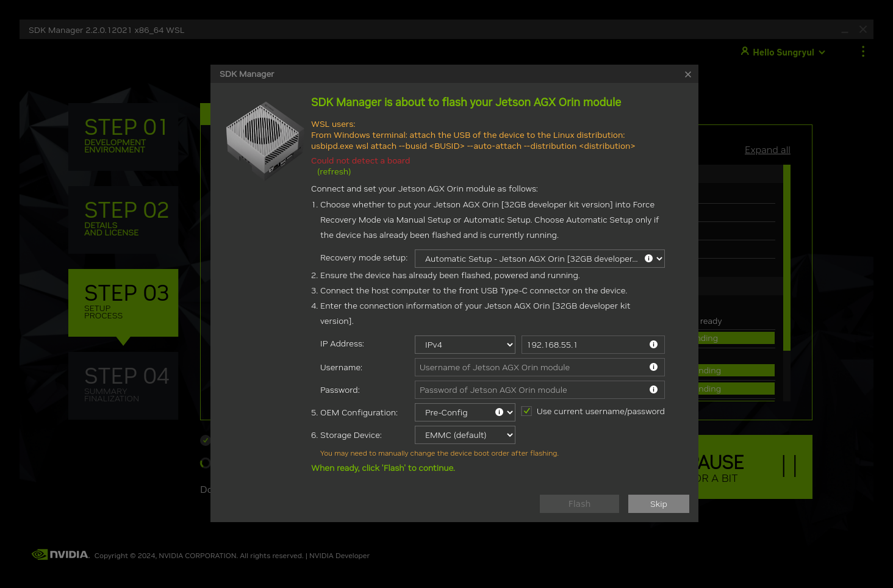Viewport: 893px width, 588px height.
Task: Click the user profile icon beside Hello Sungryul
Action: (745, 51)
